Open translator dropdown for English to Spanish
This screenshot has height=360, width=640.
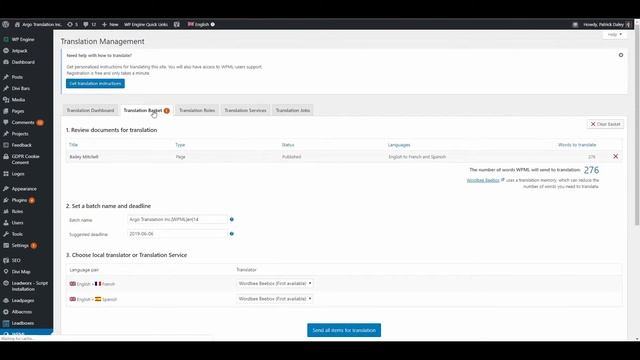click(275, 299)
